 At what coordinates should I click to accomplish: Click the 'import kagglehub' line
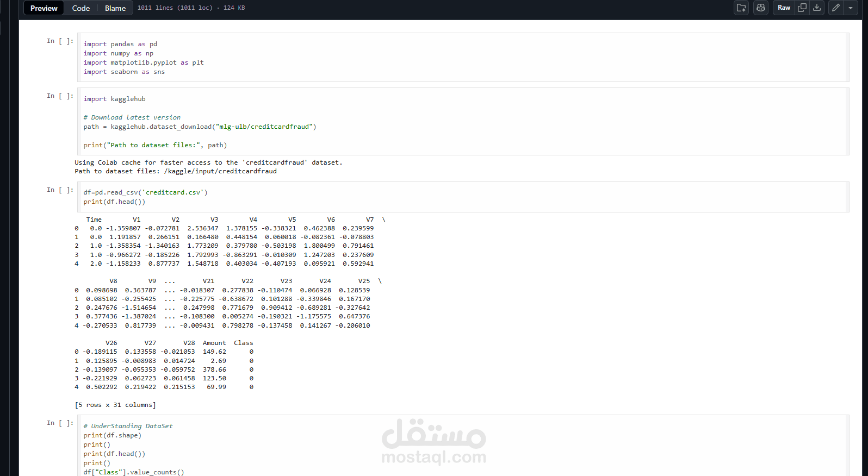click(x=114, y=99)
